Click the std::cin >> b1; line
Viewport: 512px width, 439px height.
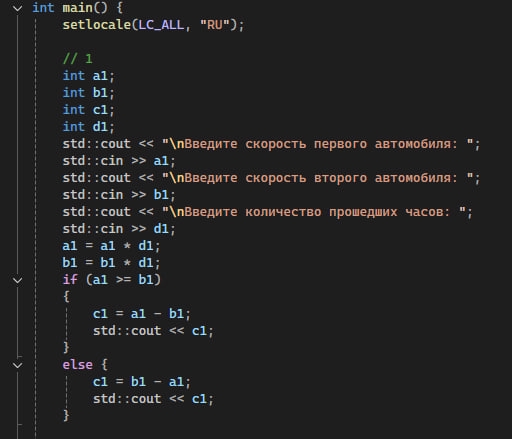click(x=119, y=195)
